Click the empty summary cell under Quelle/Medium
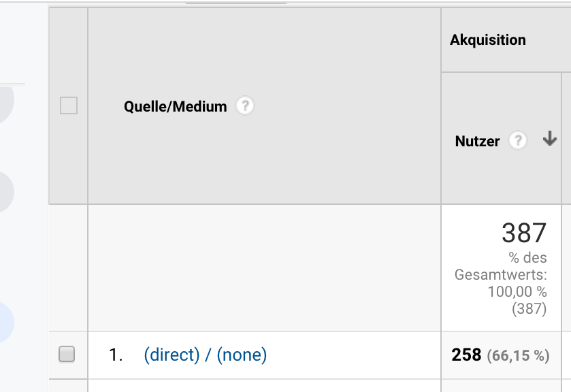Image resolution: width=571 pixels, height=392 pixels. pos(264,267)
